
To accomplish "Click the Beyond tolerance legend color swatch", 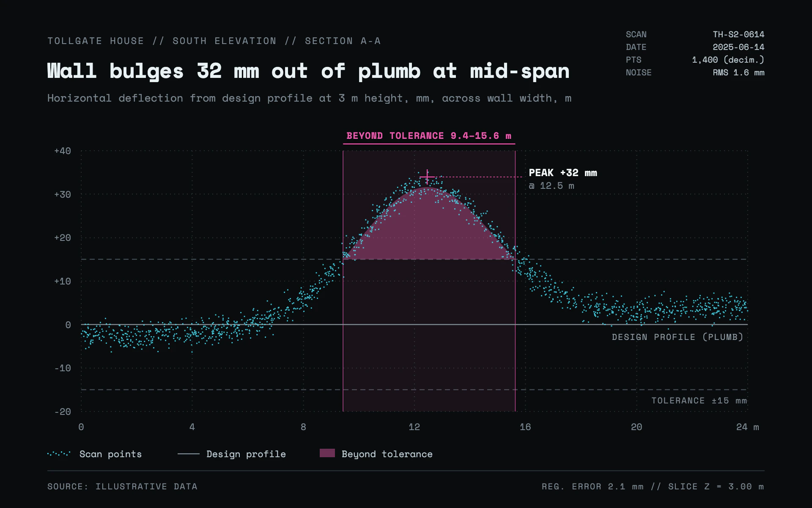I will point(327,453).
